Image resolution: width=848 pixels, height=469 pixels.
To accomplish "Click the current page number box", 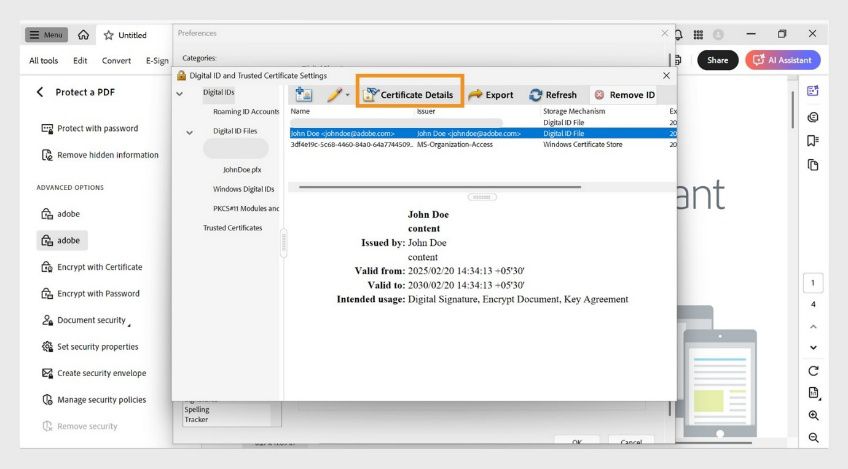I will click(813, 283).
